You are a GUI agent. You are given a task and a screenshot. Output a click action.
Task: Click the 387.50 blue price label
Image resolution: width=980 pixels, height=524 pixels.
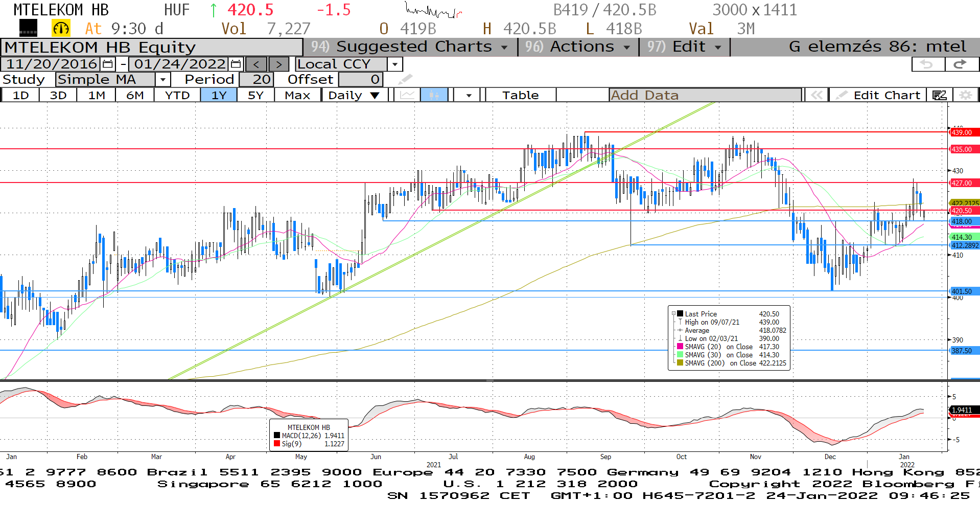[x=964, y=351]
